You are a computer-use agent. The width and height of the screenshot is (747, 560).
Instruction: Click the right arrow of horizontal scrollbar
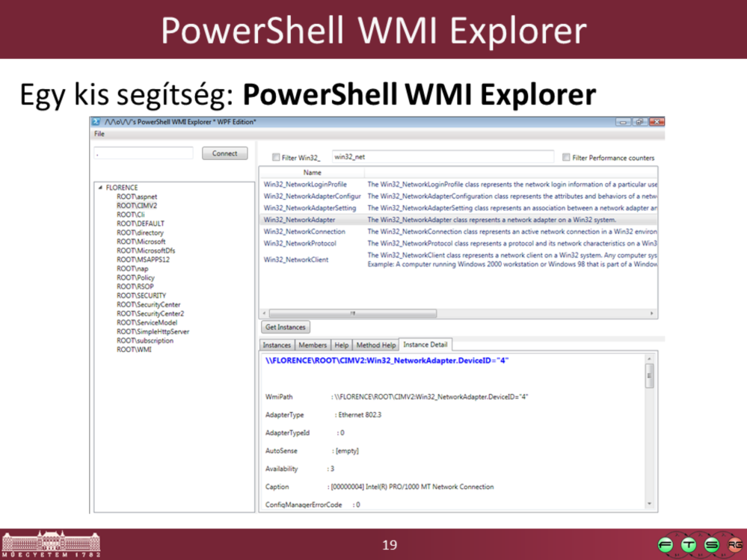pyautogui.click(x=652, y=313)
